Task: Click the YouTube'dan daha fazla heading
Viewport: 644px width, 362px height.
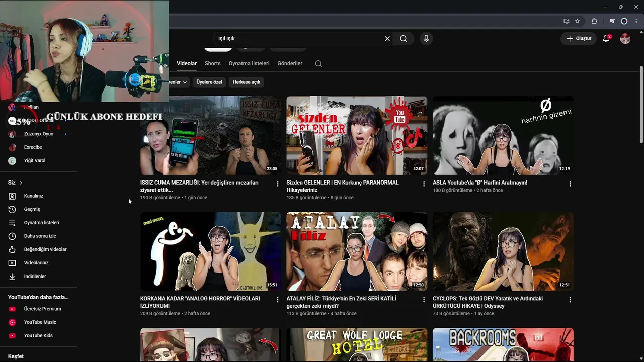Action: coord(38,297)
